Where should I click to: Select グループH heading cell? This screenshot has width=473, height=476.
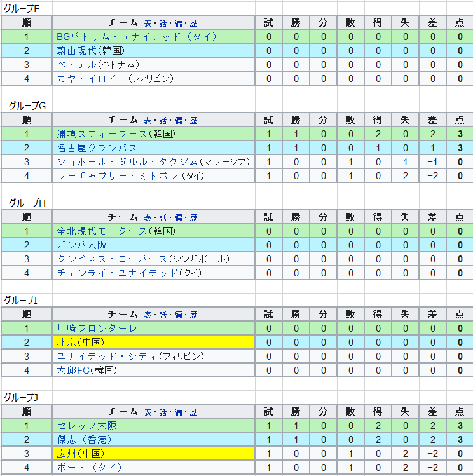tap(27, 203)
